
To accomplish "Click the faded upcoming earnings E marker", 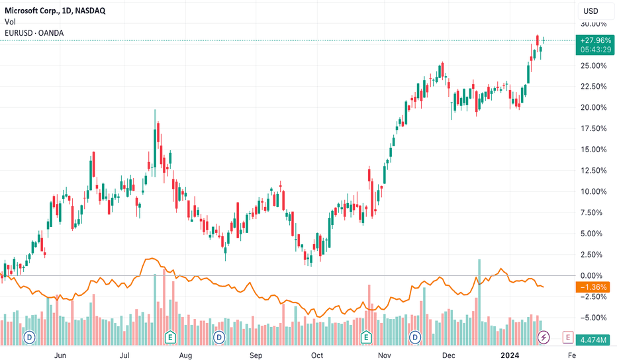I will coord(568,338).
